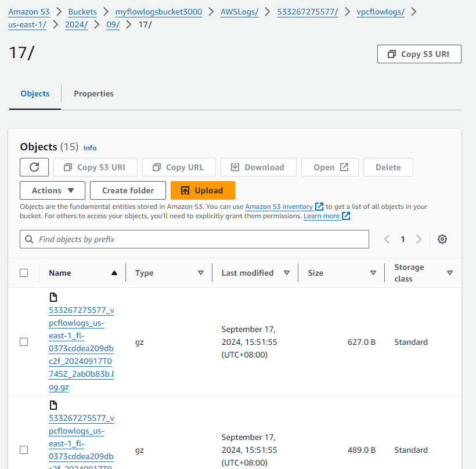Open the Learn more external link
This screenshot has height=469, width=476.
[327, 216]
